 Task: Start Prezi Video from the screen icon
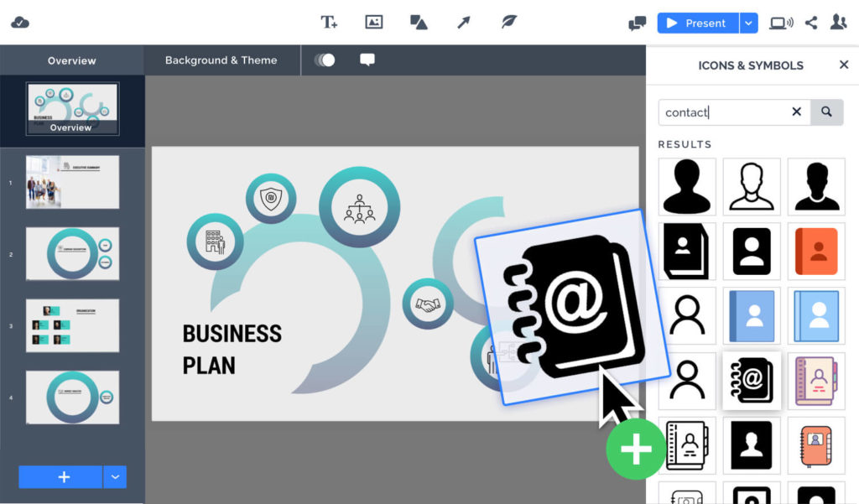[780, 23]
